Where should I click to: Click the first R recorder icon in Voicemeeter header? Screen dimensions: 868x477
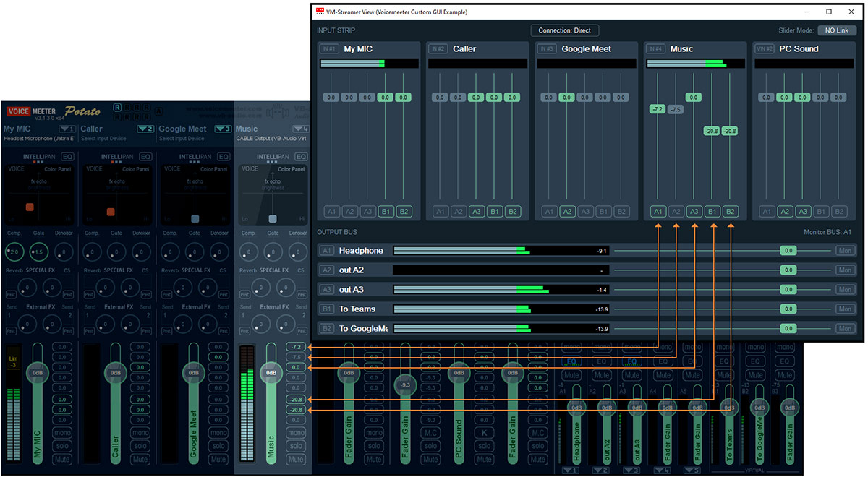[117, 108]
